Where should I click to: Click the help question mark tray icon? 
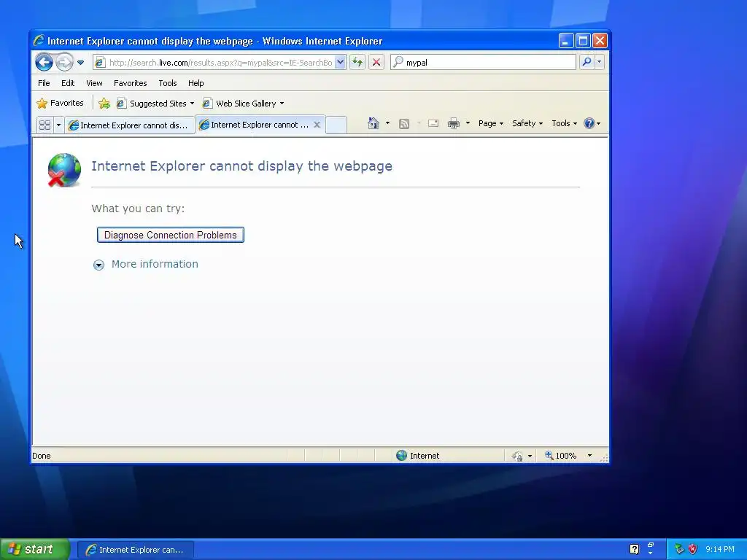coord(634,549)
